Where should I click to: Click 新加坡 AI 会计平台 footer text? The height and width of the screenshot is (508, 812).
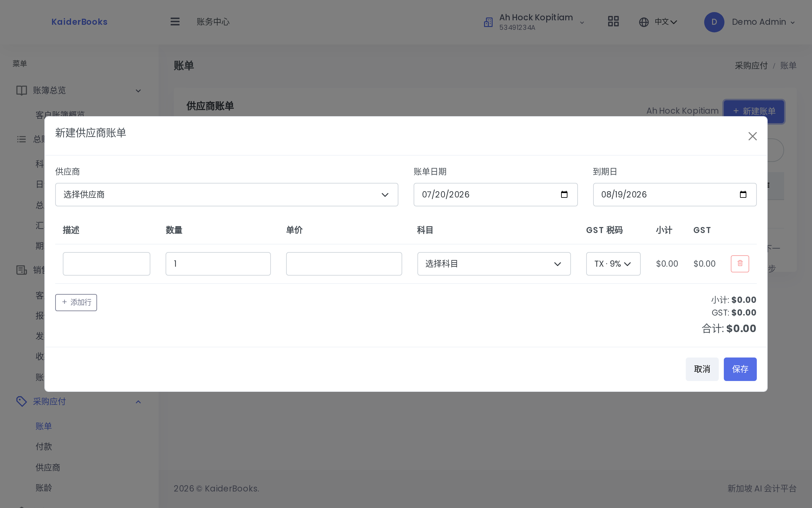click(x=762, y=489)
